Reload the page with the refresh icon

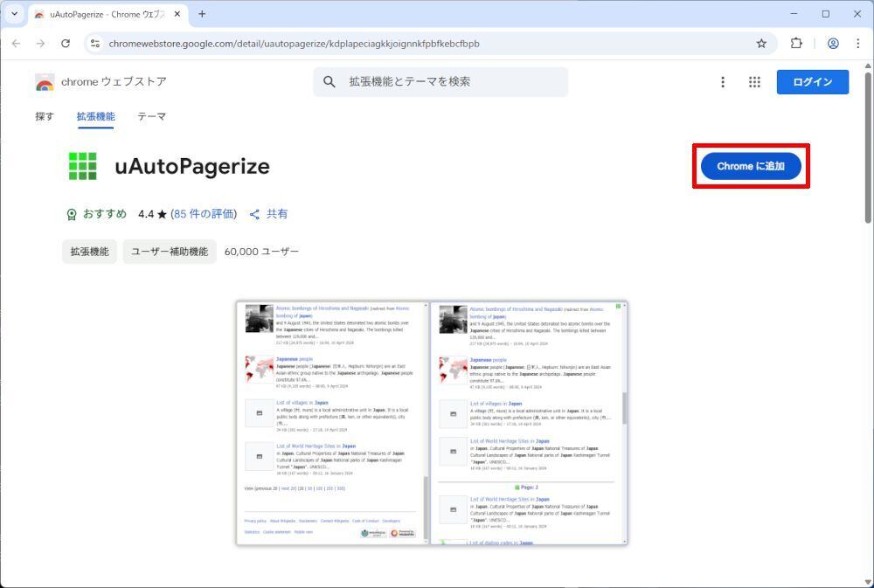[66, 44]
